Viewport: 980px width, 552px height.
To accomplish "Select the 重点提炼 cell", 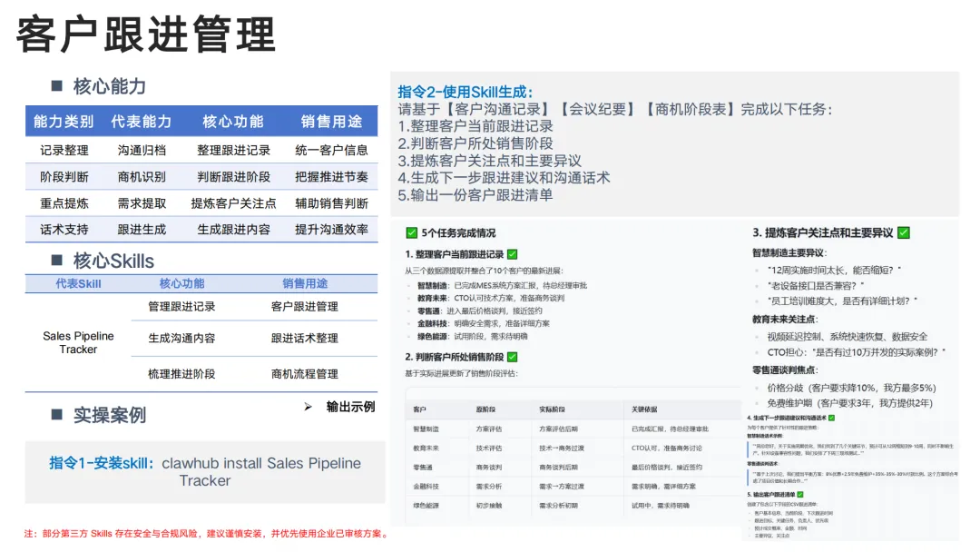I will [64, 203].
